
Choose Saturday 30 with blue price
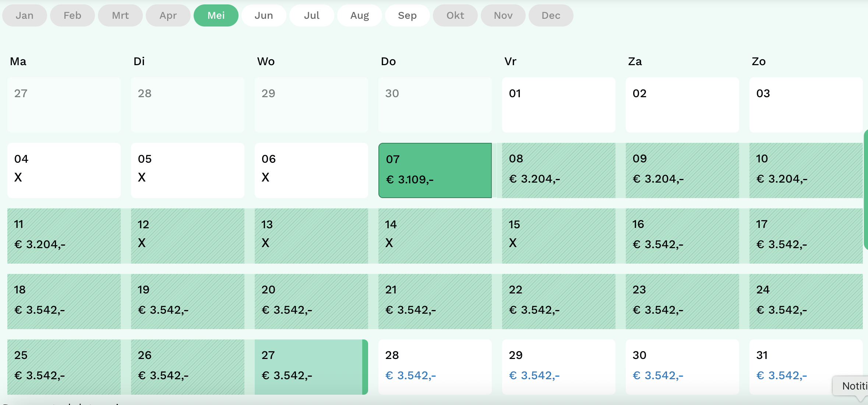pos(682,367)
